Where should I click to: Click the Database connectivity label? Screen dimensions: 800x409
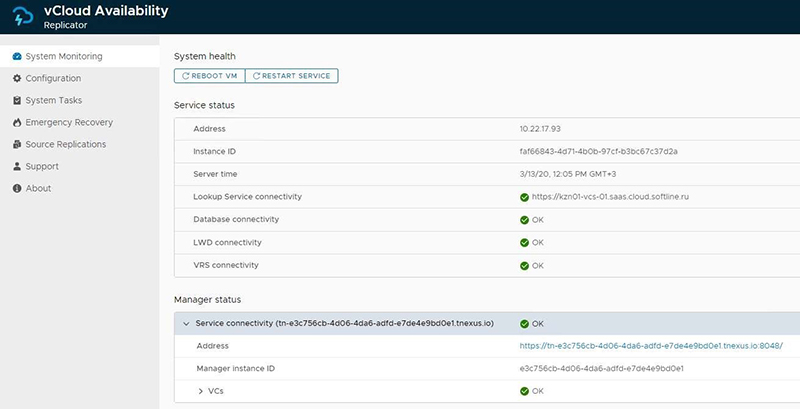[236, 219]
